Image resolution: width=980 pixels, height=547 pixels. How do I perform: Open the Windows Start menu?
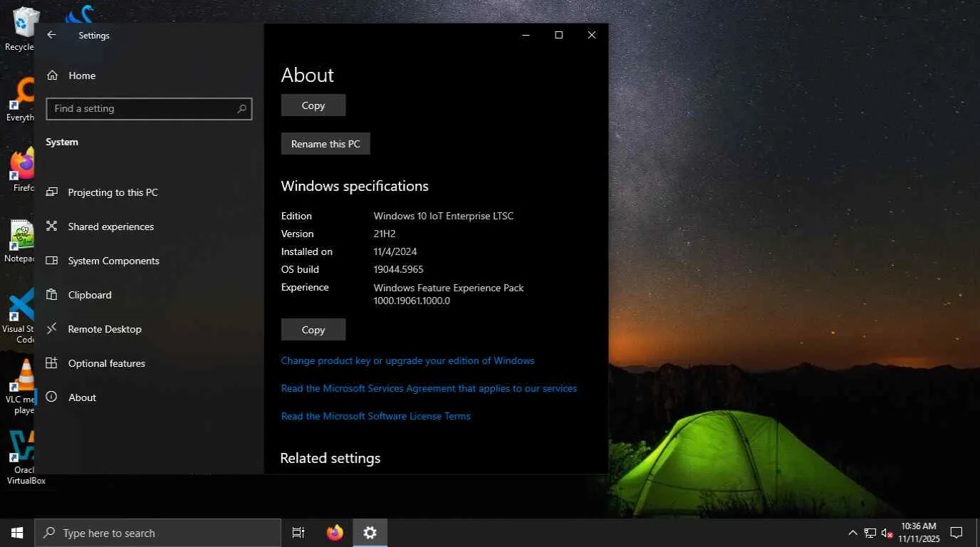17,533
